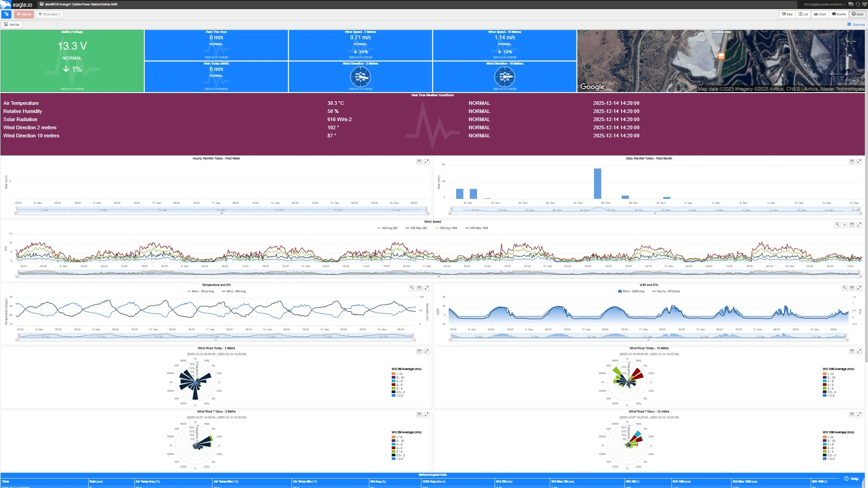Open the chat messages icon in header
The width and height of the screenshot is (868, 488).
coord(850,5)
